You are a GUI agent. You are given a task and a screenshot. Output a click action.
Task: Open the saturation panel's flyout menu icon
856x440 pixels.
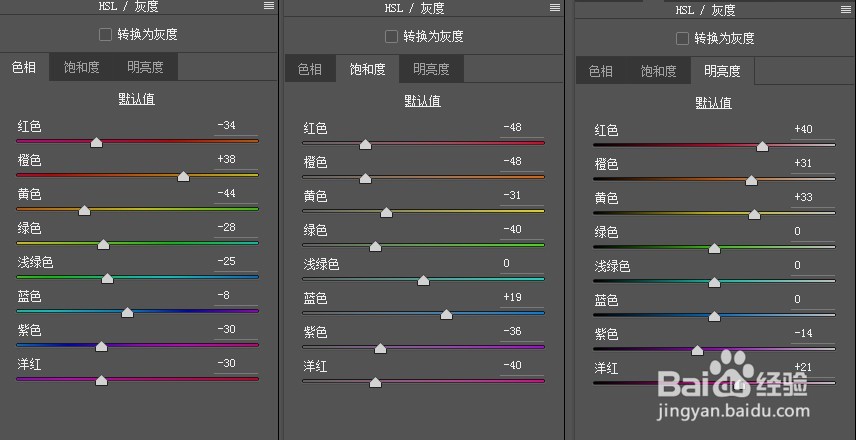point(555,7)
